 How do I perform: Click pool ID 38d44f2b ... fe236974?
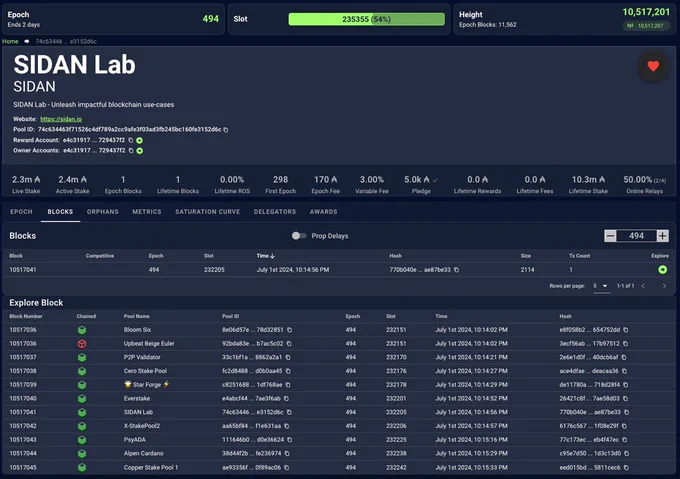(252, 453)
